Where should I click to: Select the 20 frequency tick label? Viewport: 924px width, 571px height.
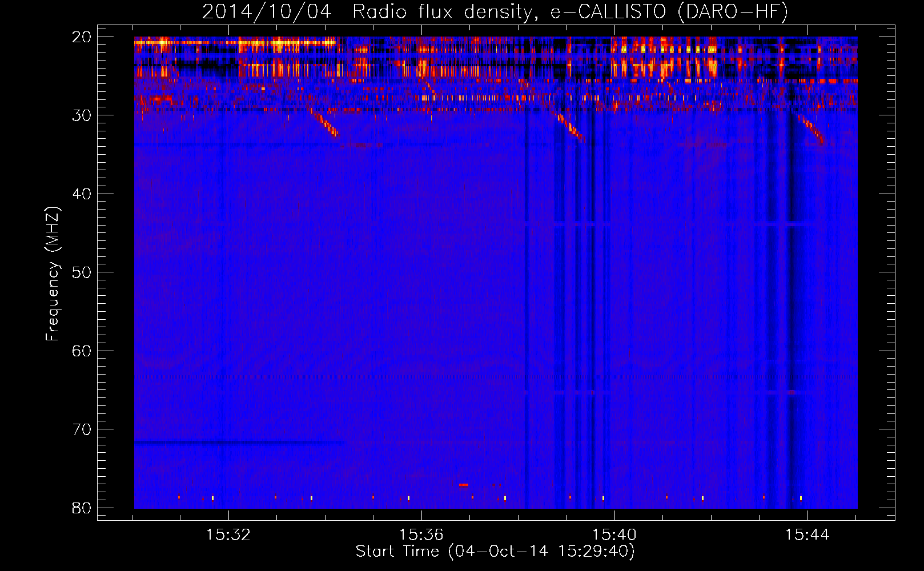point(82,37)
